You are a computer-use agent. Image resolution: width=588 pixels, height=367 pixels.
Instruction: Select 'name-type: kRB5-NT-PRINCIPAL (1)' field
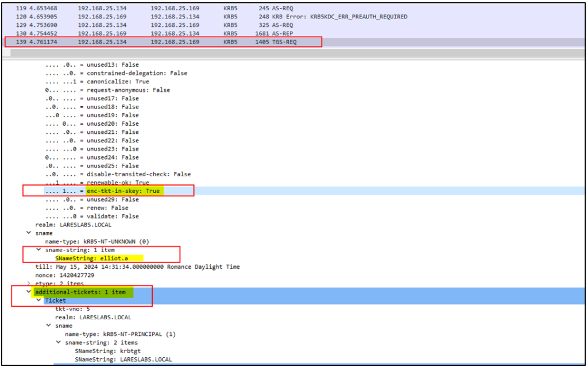[120, 334]
